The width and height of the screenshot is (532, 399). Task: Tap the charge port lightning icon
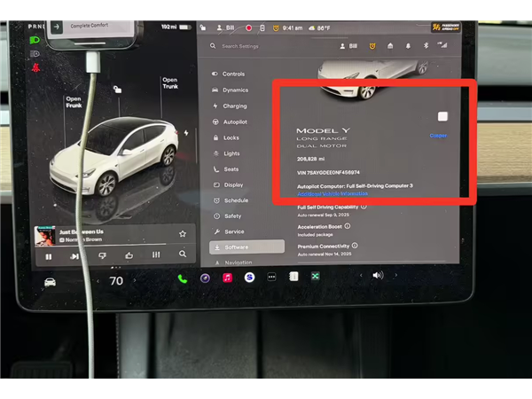[x=186, y=133]
